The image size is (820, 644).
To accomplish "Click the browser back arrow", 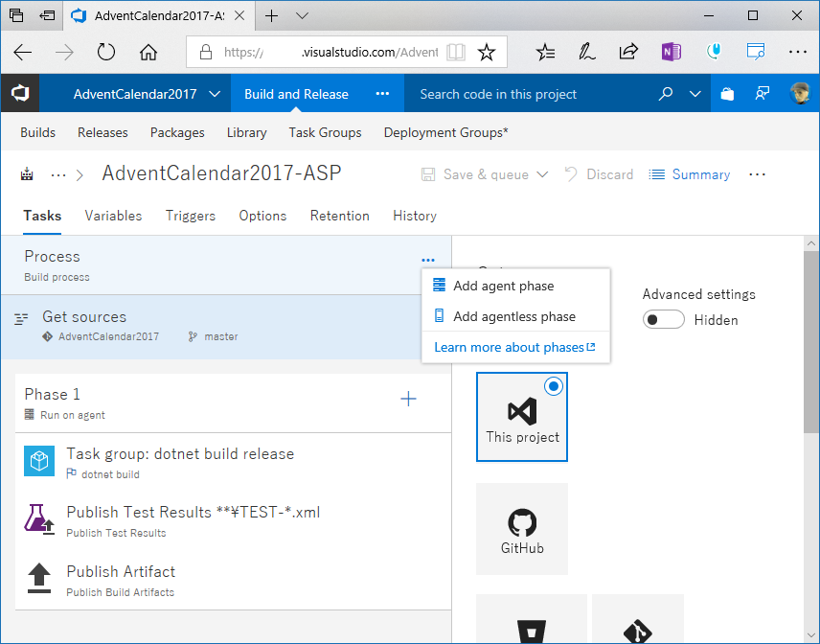I will (22, 52).
